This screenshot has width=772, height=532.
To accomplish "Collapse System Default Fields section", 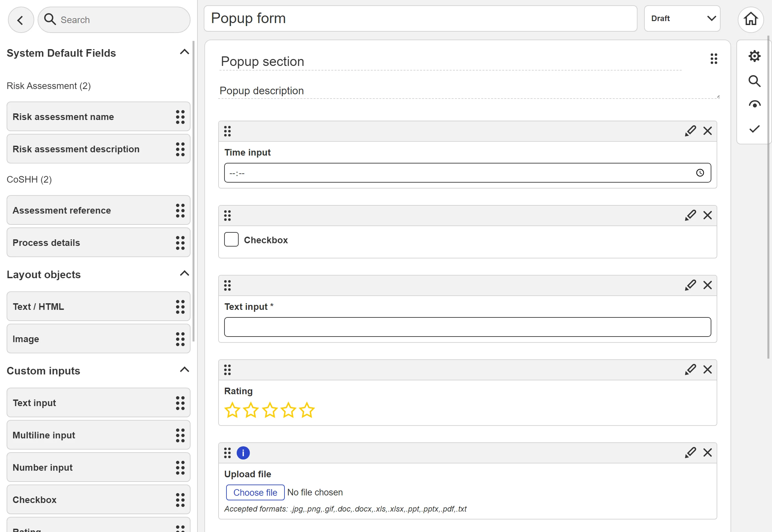I will point(184,52).
